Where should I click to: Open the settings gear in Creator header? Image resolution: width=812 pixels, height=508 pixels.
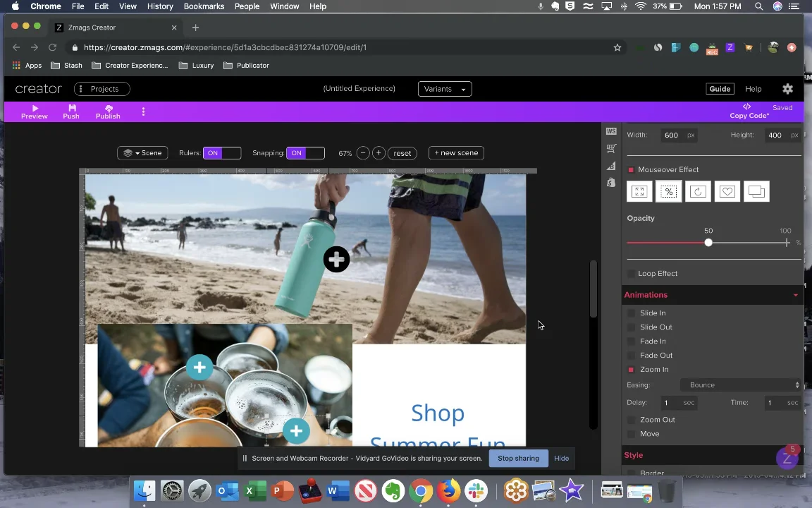[787, 89]
